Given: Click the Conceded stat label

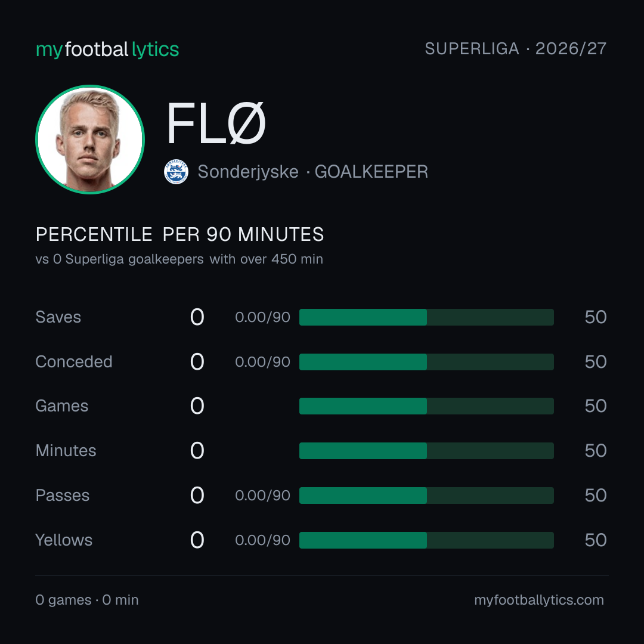Looking at the screenshot, I should [74, 362].
